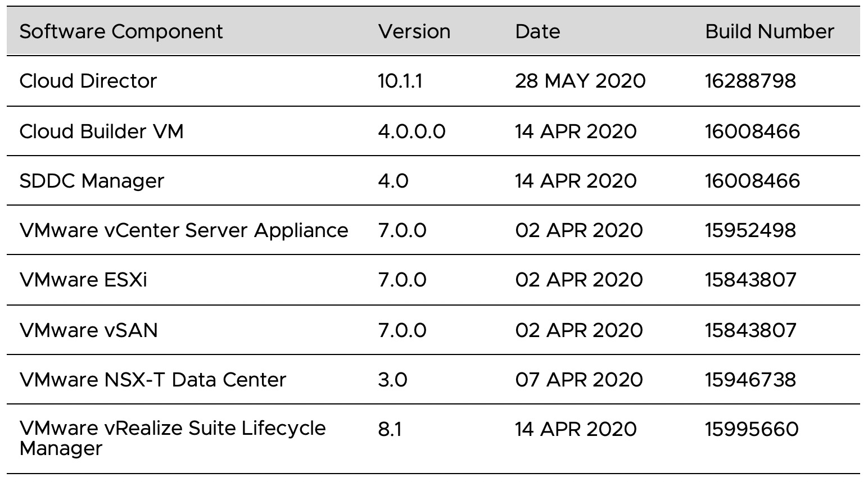Select the Cloud Builder VM cell

click(101, 131)
